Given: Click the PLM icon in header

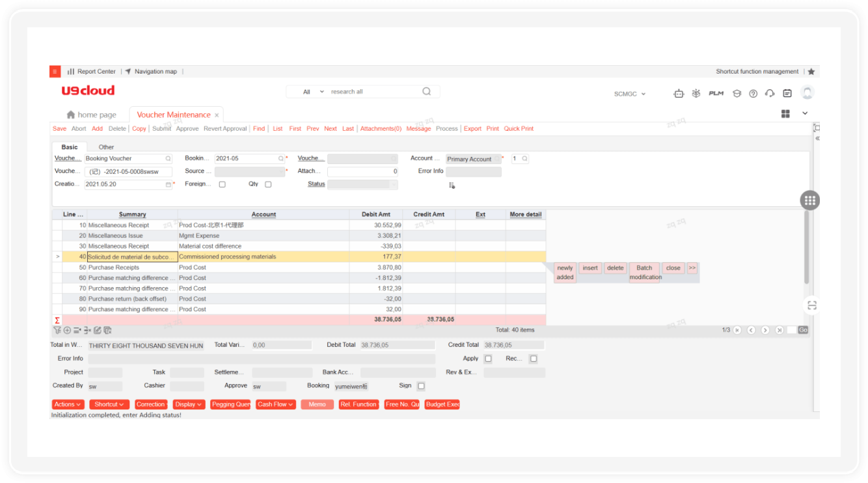Looking at the screenshot, I should pos(716,94).
